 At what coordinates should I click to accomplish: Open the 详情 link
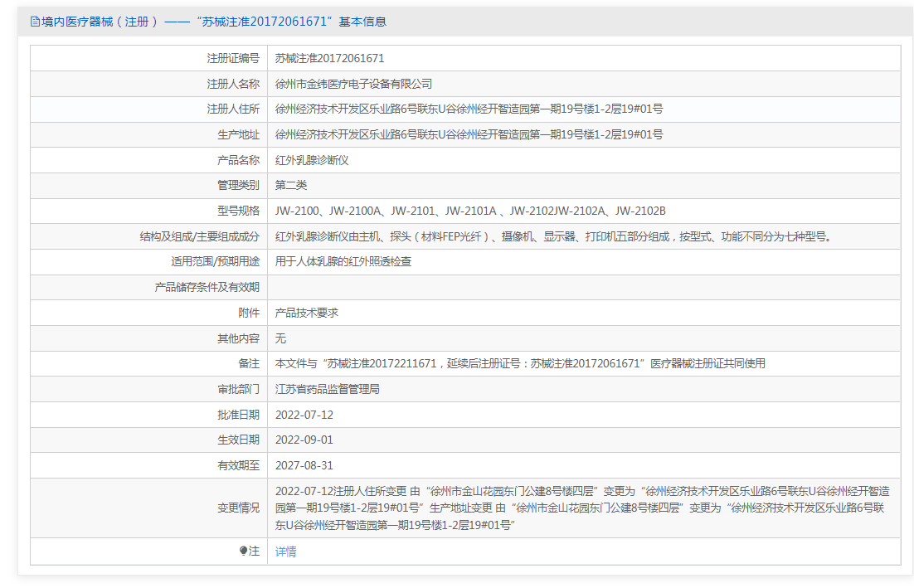pyautogui.click(x=285, y=552)
